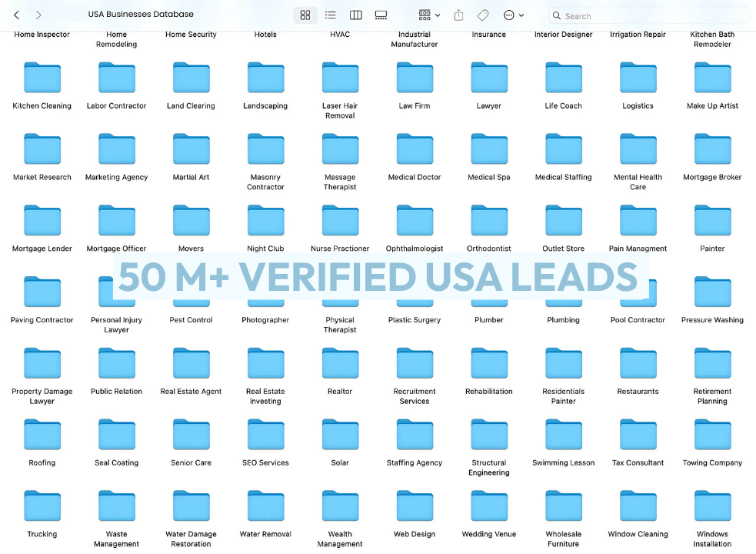Open the Real Estate Agent folder
This screenshot has width=756, height=554.
click(191, 362)
